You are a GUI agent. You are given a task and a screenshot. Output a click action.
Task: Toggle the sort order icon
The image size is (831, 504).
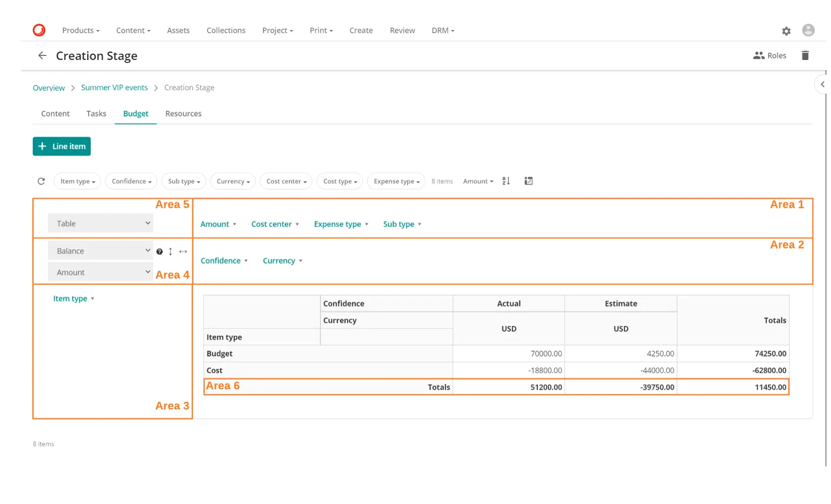pos(506,181)
